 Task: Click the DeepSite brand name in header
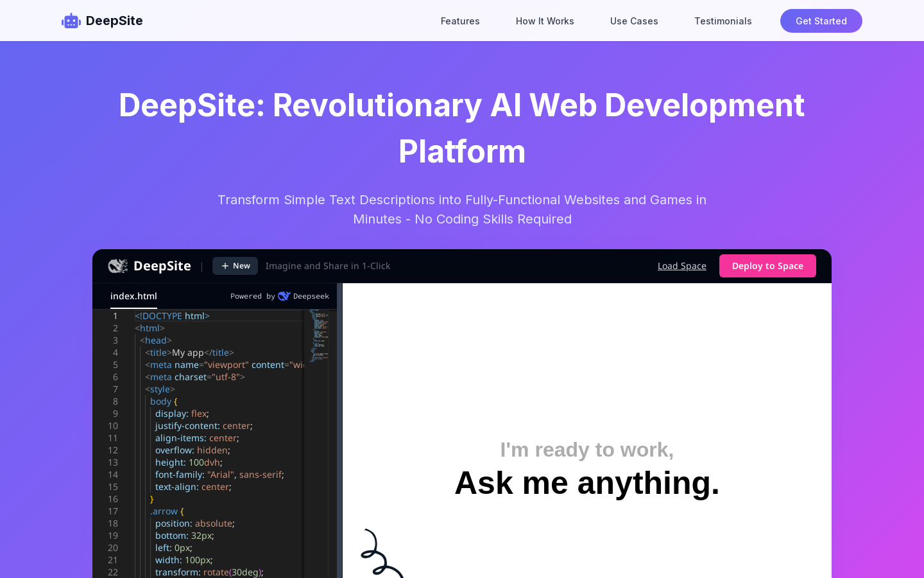(114, 21)
